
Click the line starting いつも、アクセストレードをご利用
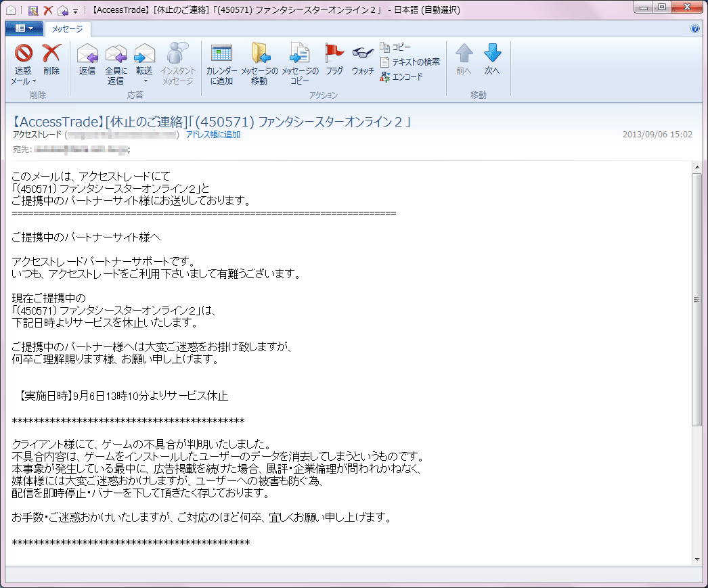click(x=156, y=274)
